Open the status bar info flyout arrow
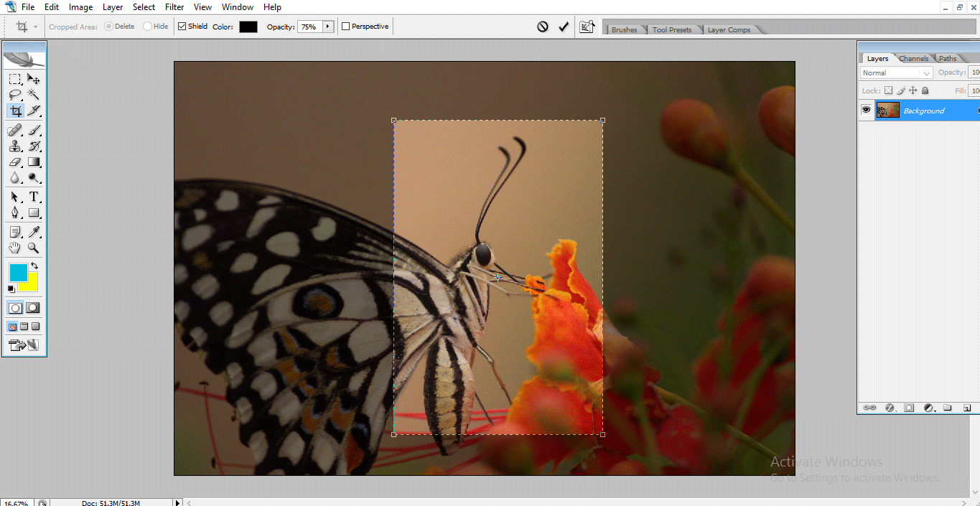This screenshot has width=980, height=506. tap(178, 503)
